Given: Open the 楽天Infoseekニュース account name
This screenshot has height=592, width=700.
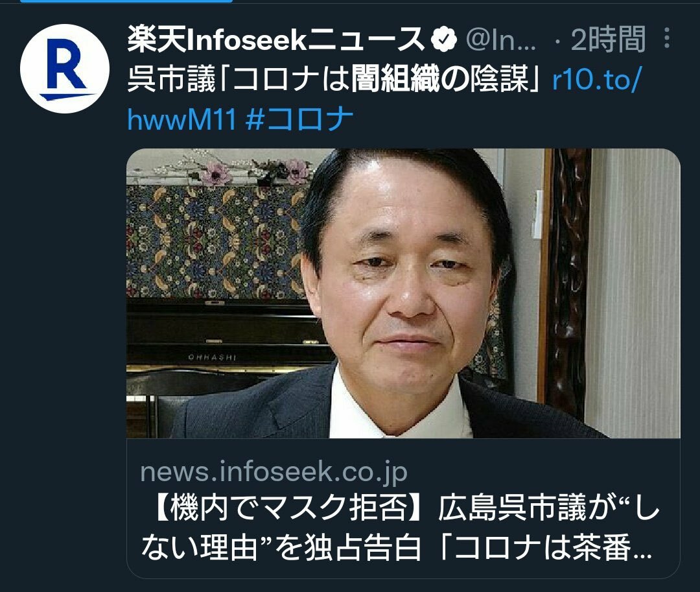Looking at the screenshot, I should coord(275,40).
